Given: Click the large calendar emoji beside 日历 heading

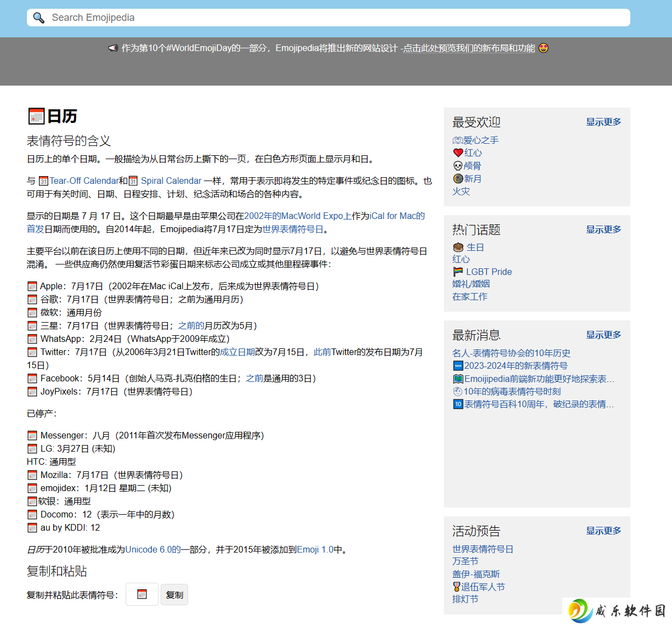Looking at the screenshot, I should click(x=36, y=116).
